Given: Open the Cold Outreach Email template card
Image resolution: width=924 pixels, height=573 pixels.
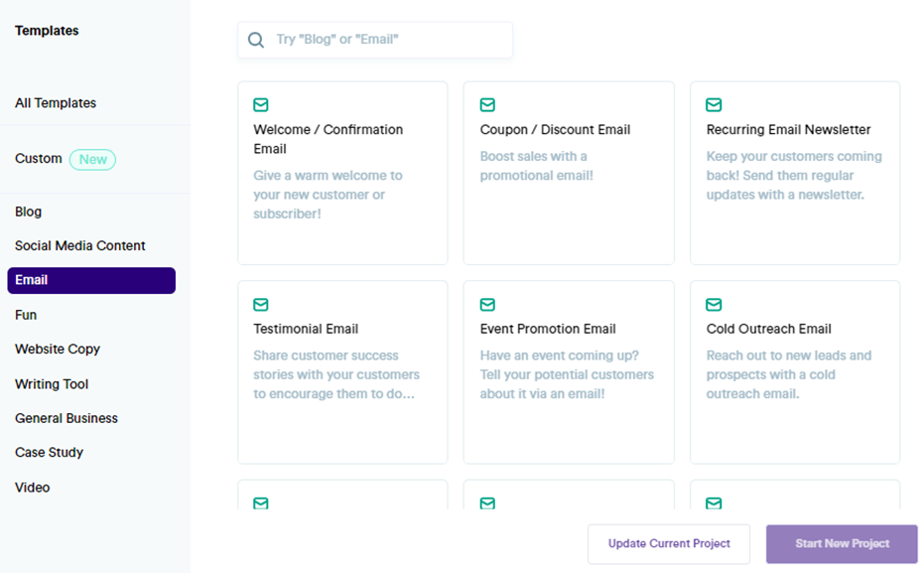Looking at the screenshot, I should coord(795,371).
